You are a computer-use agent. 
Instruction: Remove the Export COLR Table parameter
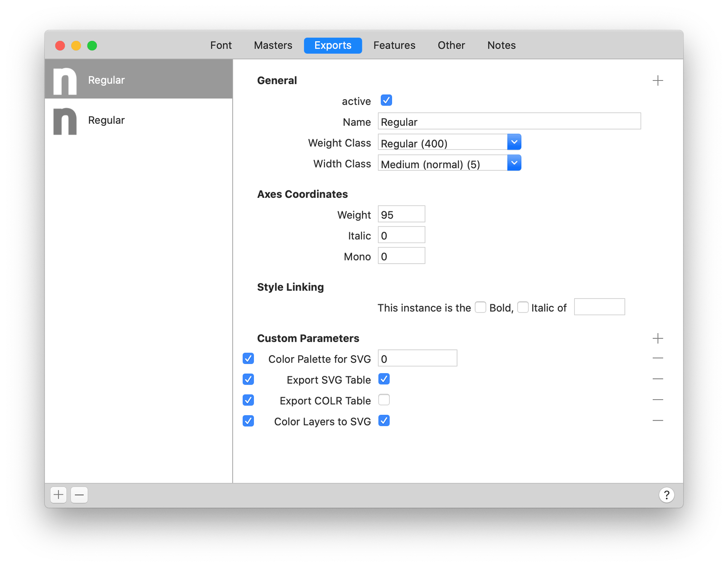(658, 400)
